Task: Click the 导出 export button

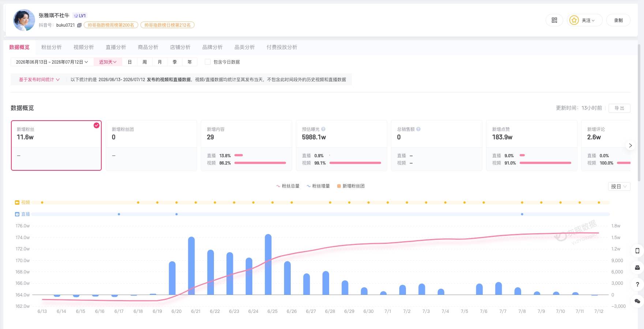Action: click(x=619, y=108)
